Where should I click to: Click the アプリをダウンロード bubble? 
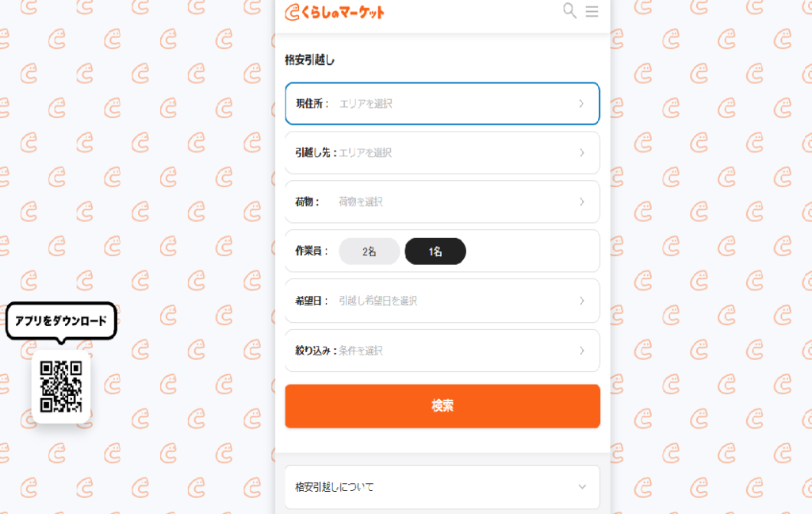coord(61,321)
